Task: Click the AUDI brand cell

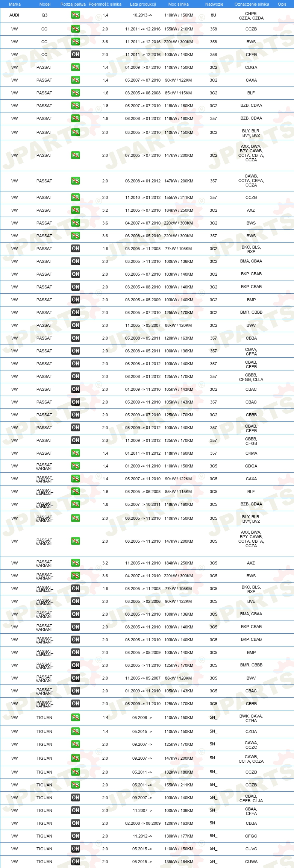Action: tap(14, 15)
